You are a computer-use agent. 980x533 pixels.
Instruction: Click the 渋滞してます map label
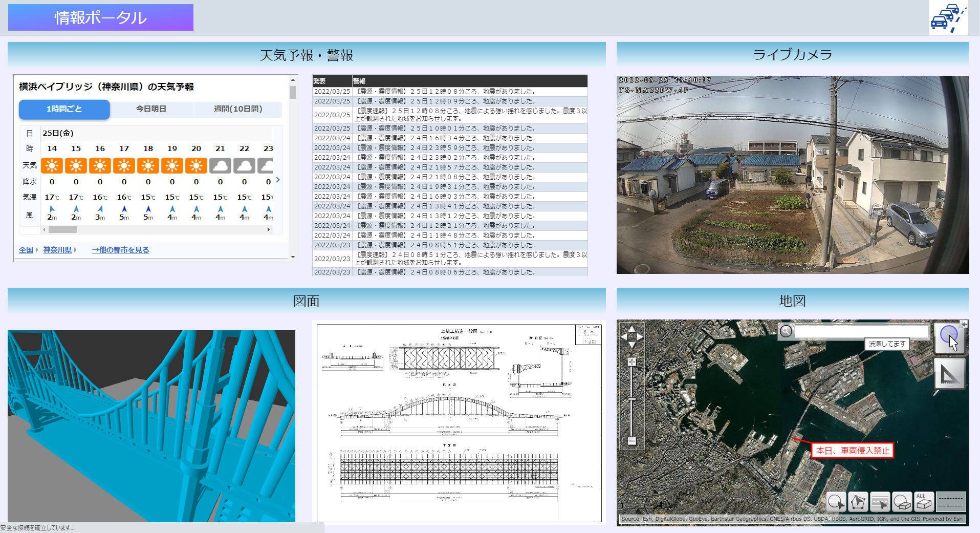coord(887,344)
